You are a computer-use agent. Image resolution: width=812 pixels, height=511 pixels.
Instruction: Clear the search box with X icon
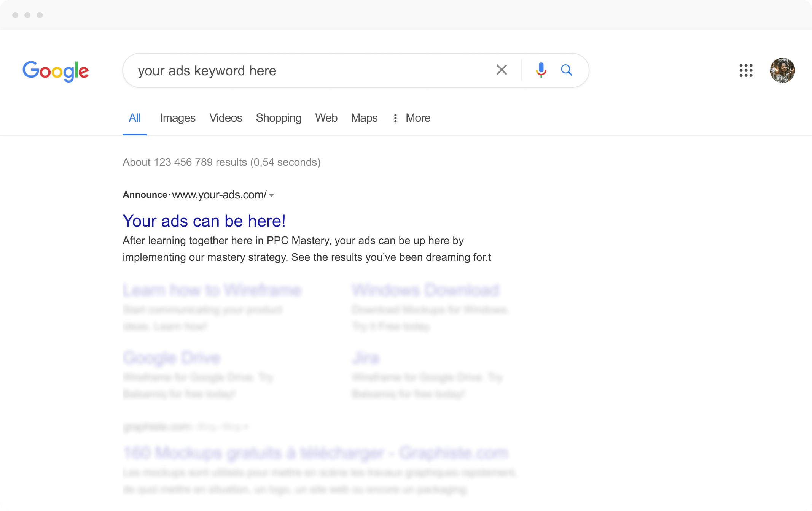click(502, 70)
